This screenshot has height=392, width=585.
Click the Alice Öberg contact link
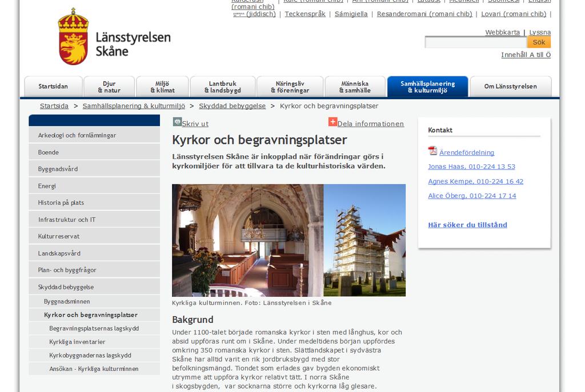[472, 196]
